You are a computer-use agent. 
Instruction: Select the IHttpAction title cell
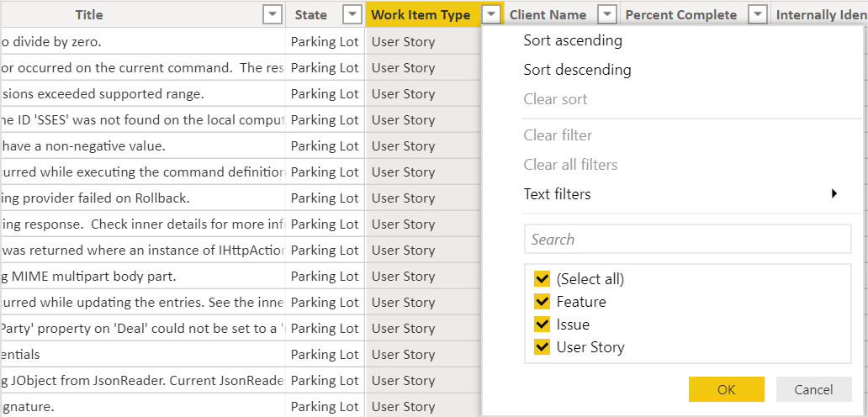[143, 250]
